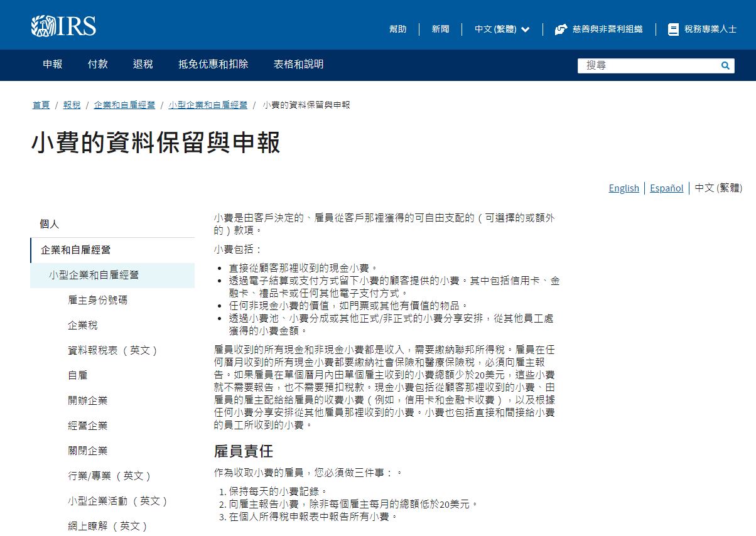The height and width of the screenshot is (536, 756).
Task: Click the tax professionals book icon
Action: click(673, 29)
